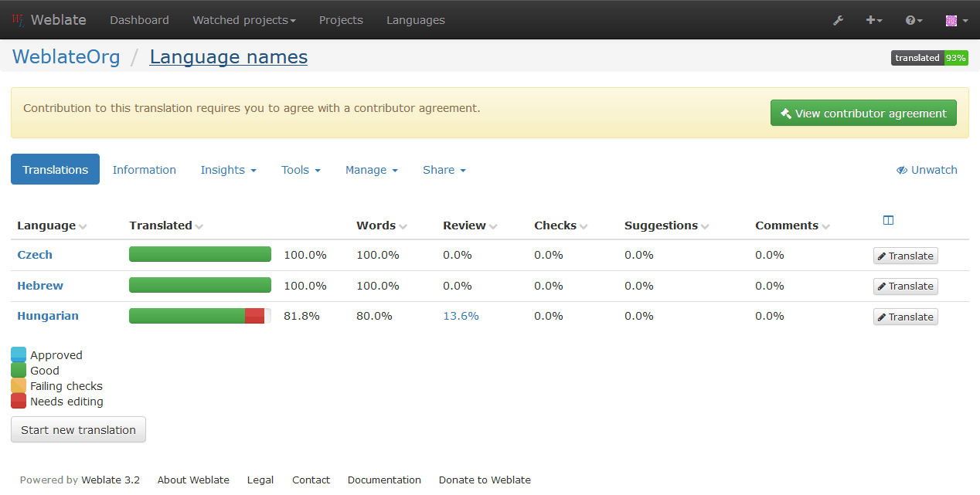
Task: Click Unwatch to stop watching project
Action: click(927, 170)
